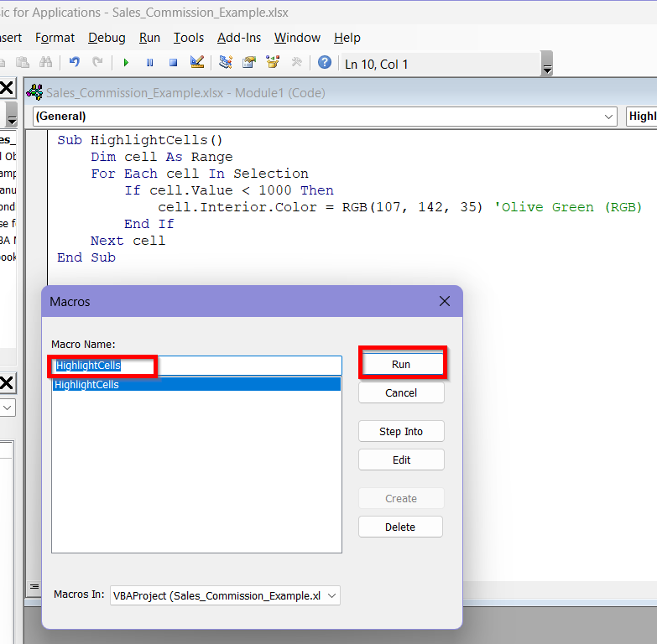657x644 pixels.
Task: Click the Redo toolbar icon
Action: coord(97,63)
